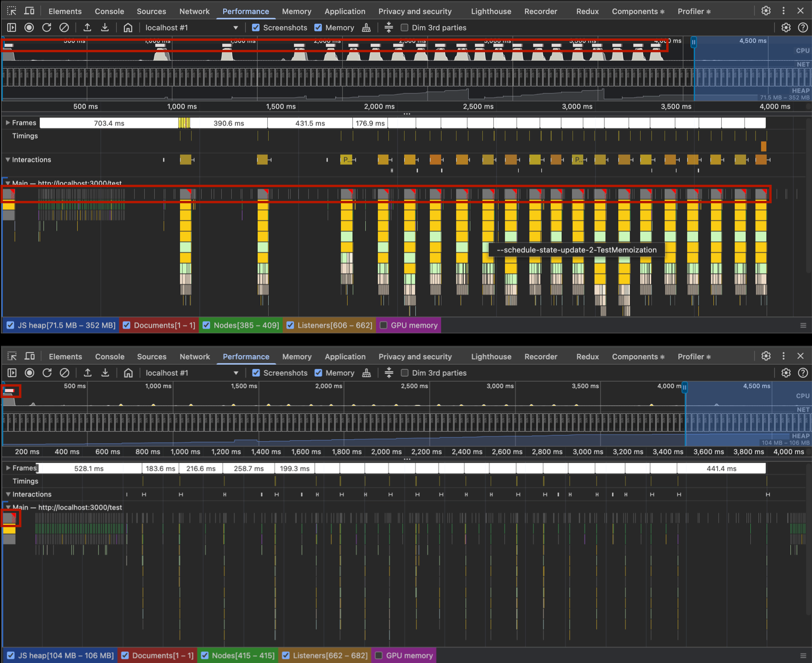Toggle Nodes[385 – 409] checkbox
This screenshot has height=663, width=812.
coord(207,325)
